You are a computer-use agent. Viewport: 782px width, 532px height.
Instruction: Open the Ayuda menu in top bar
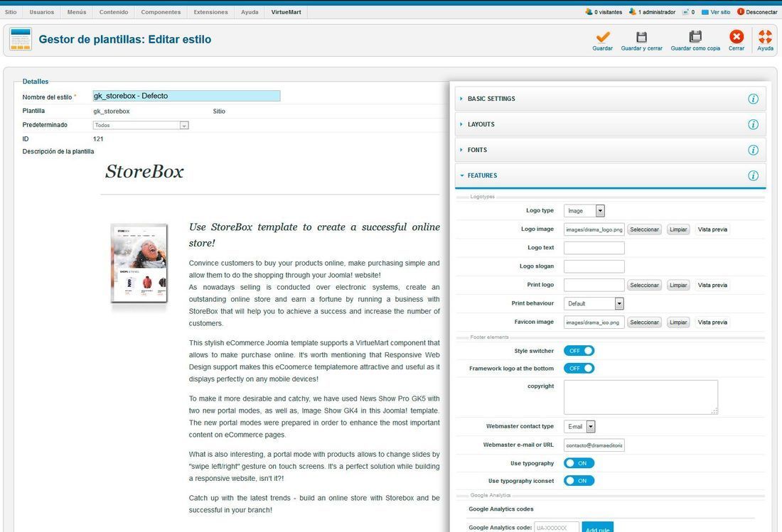point(250,12)
